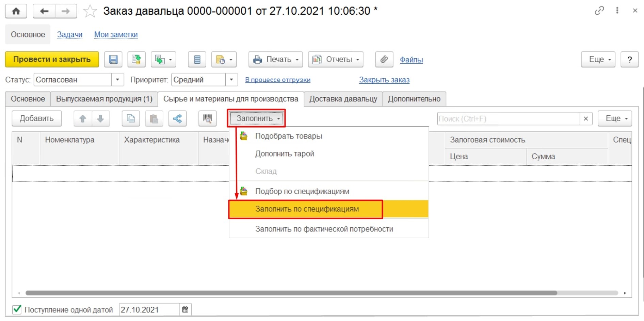
Task: Click the Поиск (Ctrl+F) search field
Action: point(509,119)
